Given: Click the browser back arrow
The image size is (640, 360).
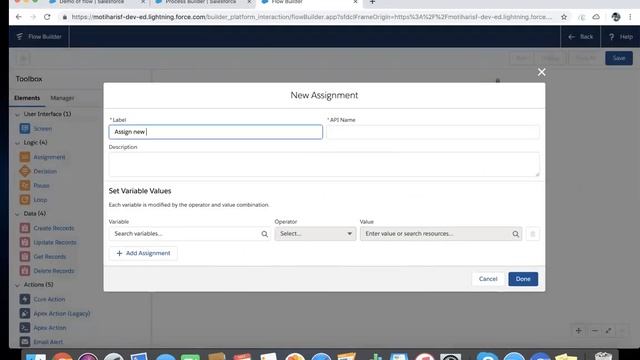Looking at the screenshot, I should (x=19, y=17).
